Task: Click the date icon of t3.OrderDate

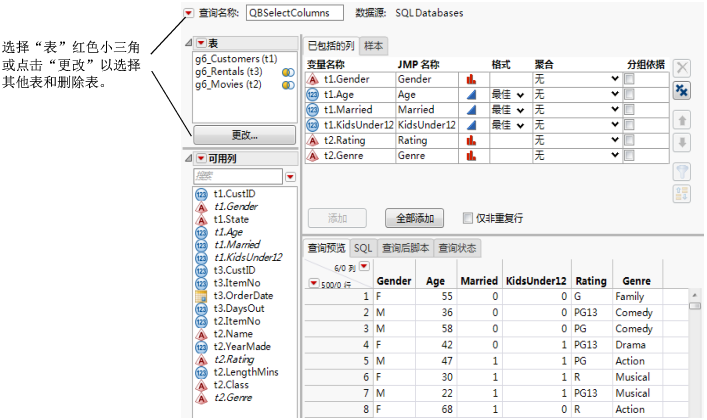Action: coord(201,296)
